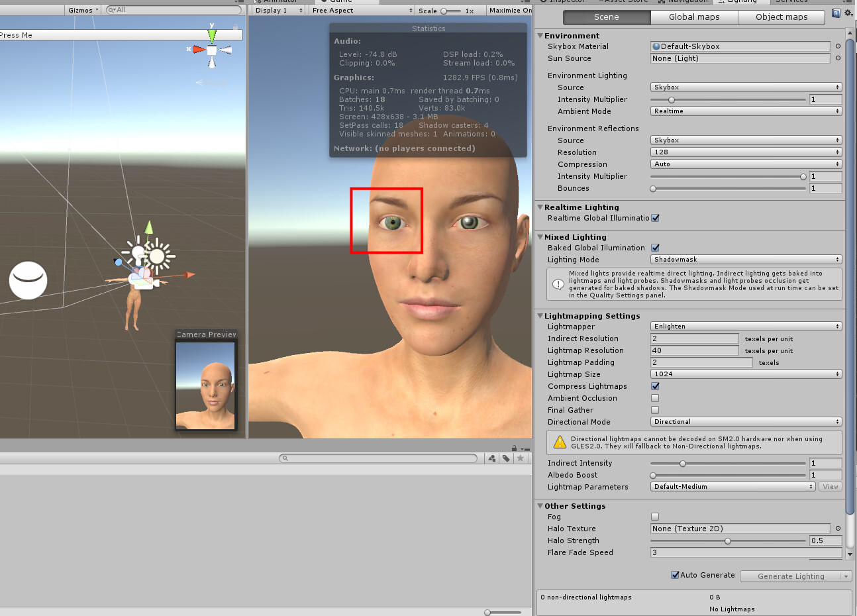Click the favorites star icon in the Project browser
The width and height of the screenshot is (857, 616).
point(520,458)
